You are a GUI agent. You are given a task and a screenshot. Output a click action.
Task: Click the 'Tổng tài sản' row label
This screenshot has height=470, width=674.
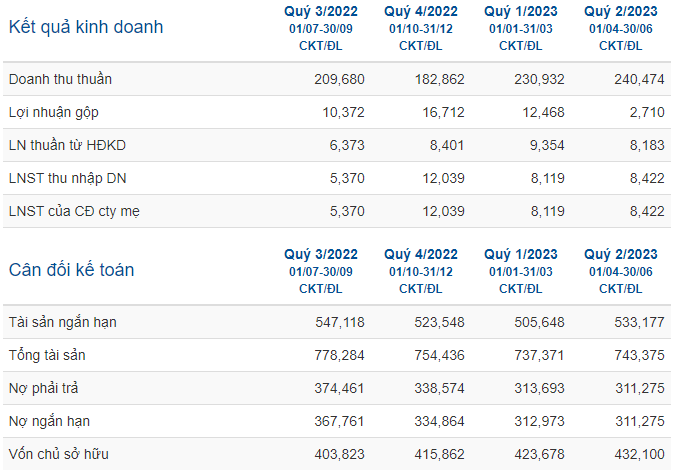[47, 355]
